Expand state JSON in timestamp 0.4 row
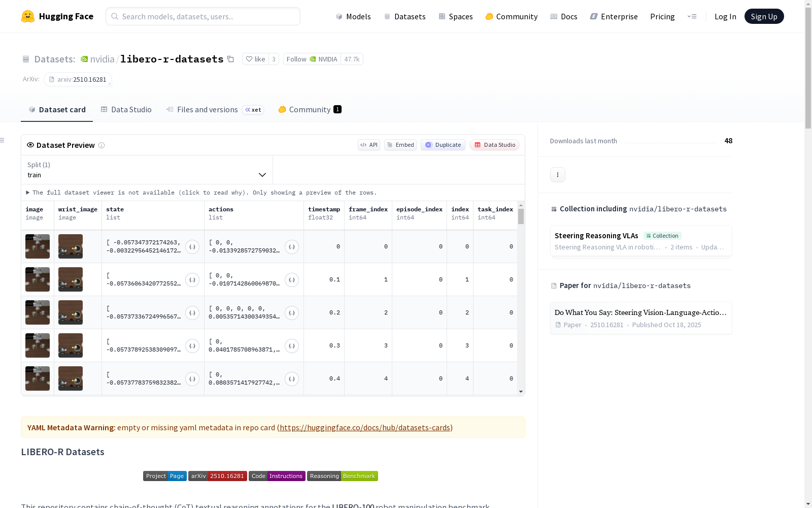Screen dimensions: 812x508 point(192,379)
